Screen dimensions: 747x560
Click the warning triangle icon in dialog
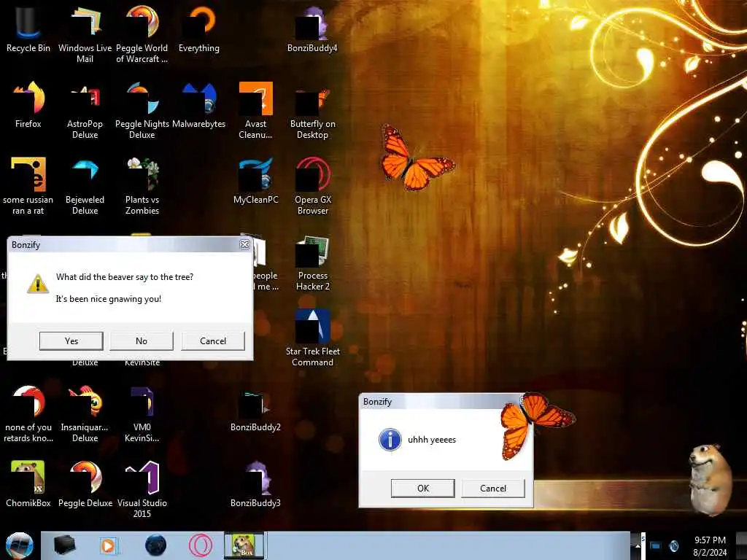pos(38,284)
